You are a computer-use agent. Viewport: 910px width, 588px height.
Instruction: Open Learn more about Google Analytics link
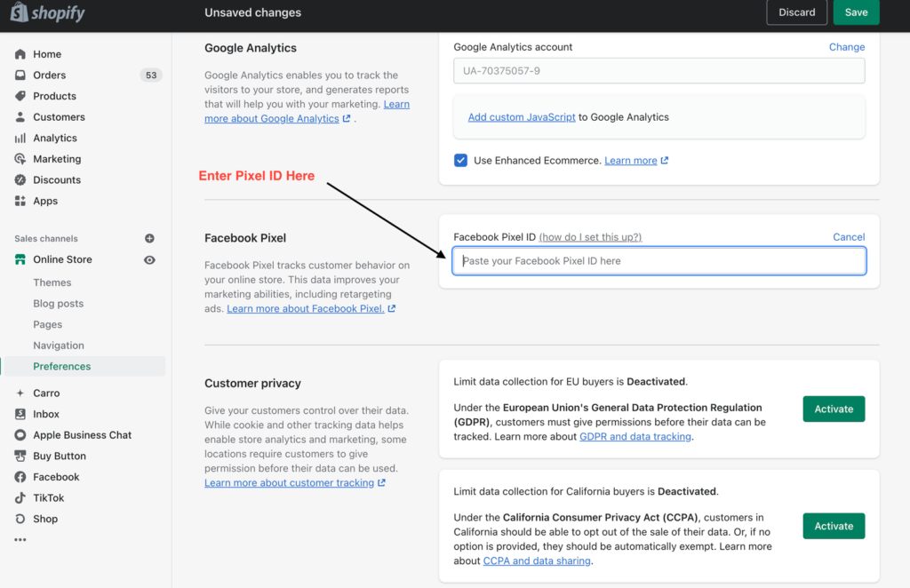pyautogui.click(x=272, y=118)
